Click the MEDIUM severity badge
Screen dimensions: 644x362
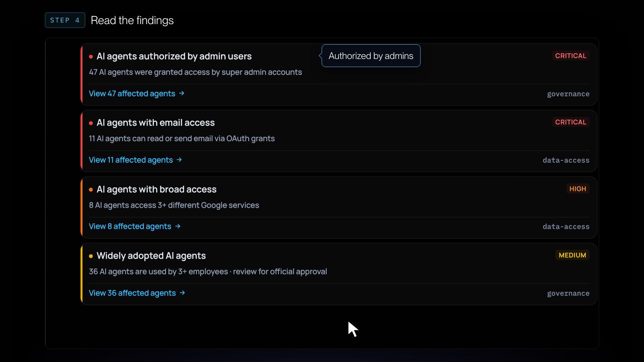pos(572,255)
